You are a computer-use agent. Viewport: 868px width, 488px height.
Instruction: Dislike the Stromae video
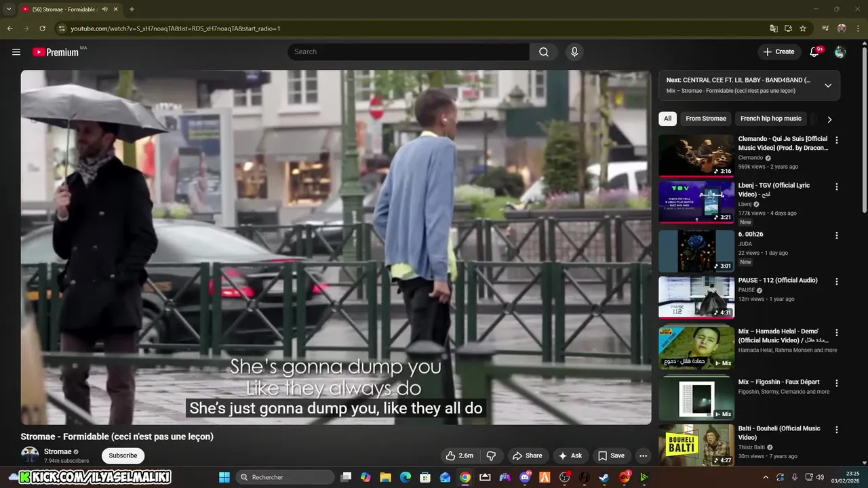[492, 455]
